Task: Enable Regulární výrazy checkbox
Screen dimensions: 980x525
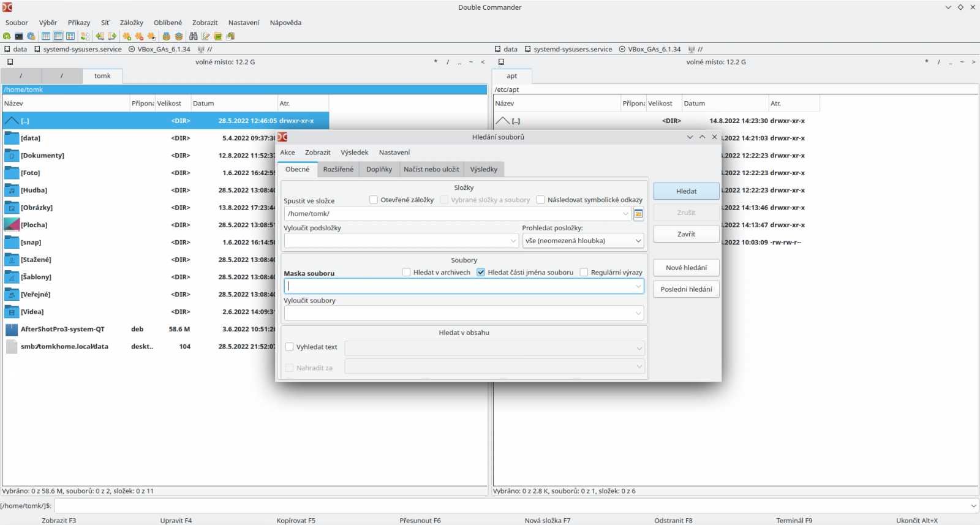Action: (x=584, y=273)
